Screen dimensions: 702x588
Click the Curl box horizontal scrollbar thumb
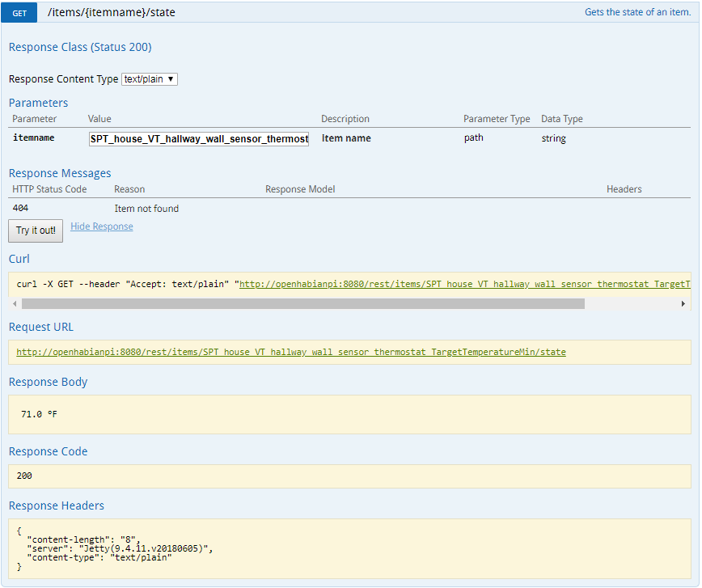click(302, 304)
